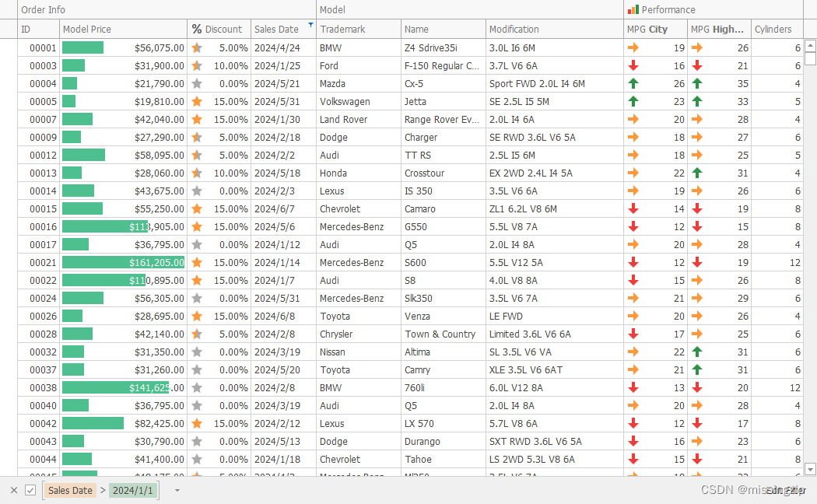This screenshot has height=504, width=817.
Task: Click the Sales Date filter field token
Action: 70,491
